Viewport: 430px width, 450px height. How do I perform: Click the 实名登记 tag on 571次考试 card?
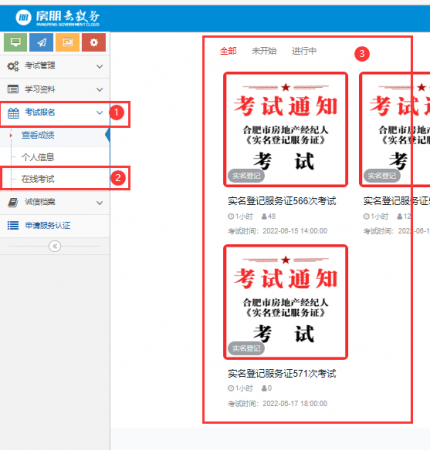point(246,348)
